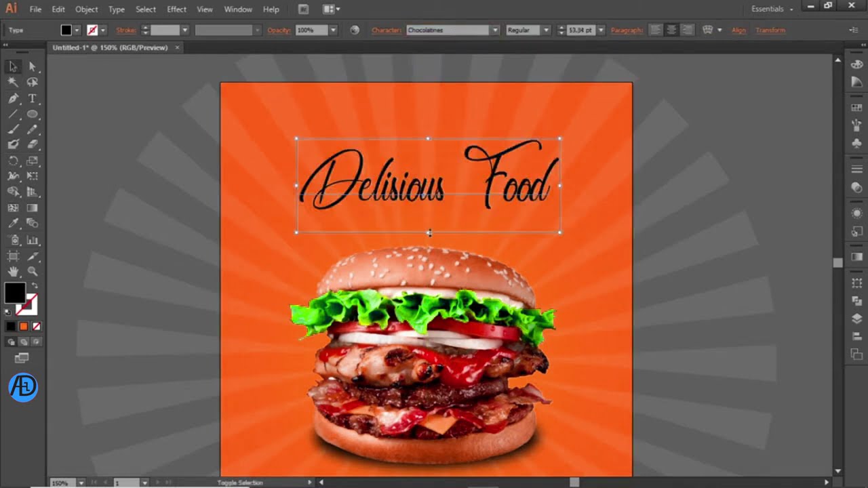Open the Swatches panel icon
The image size is (868, 488).
(x=857, y=108)
